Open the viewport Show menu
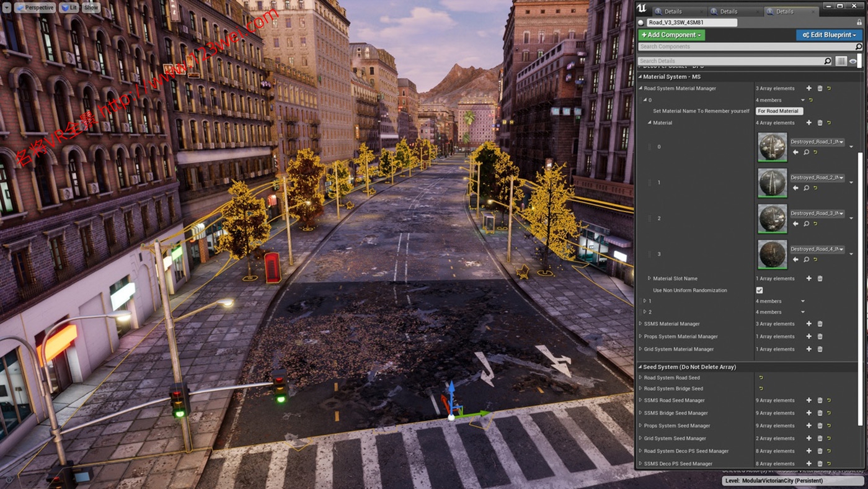 [x=91, y=7]
